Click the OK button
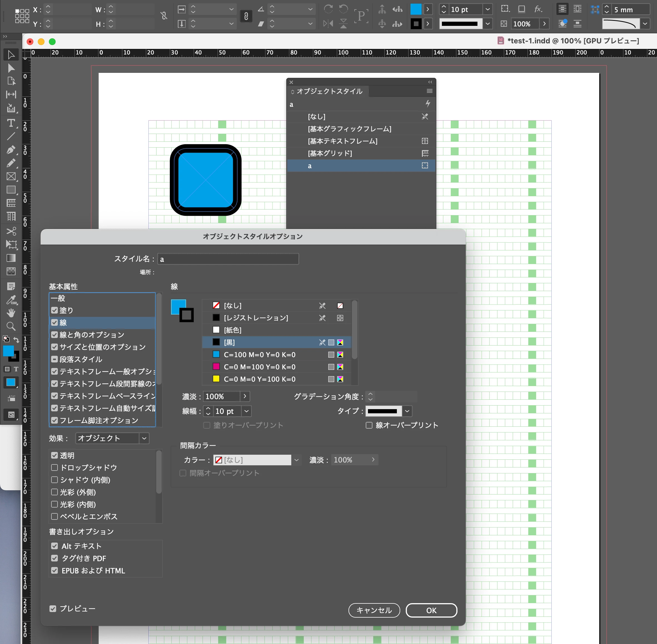This screenshot has width=657, height=644. pos(431,610)
